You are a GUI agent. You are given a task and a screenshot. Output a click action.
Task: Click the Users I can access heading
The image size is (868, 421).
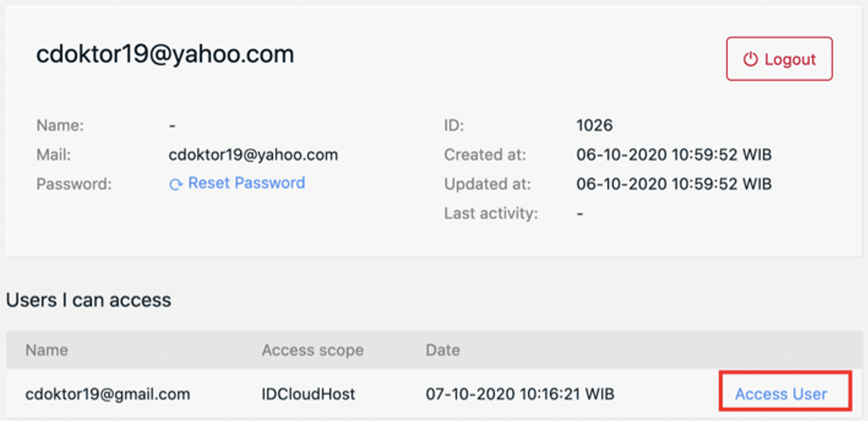(88, 299)
